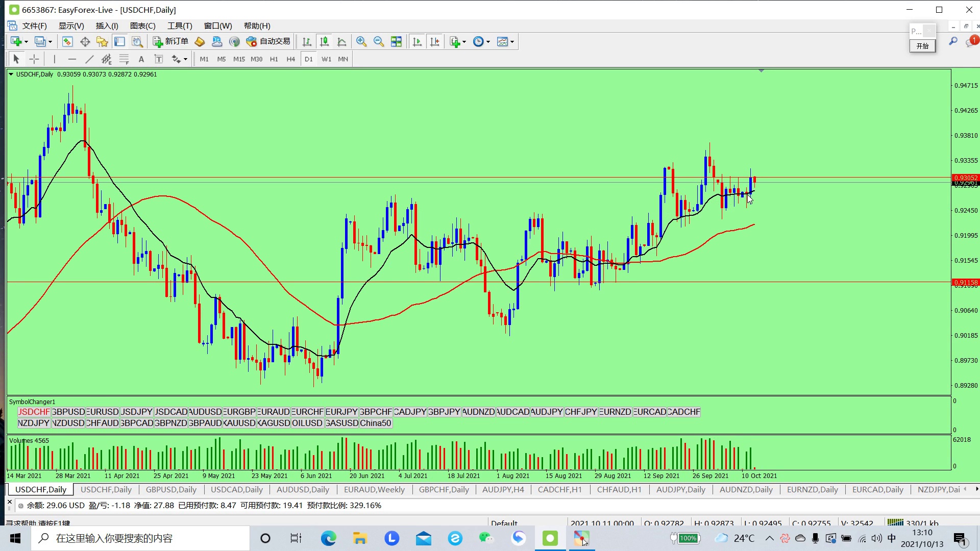Screen dimensions: 980x551
Task: Toggle the chart auto-scroll button
Action: [417, 42]
